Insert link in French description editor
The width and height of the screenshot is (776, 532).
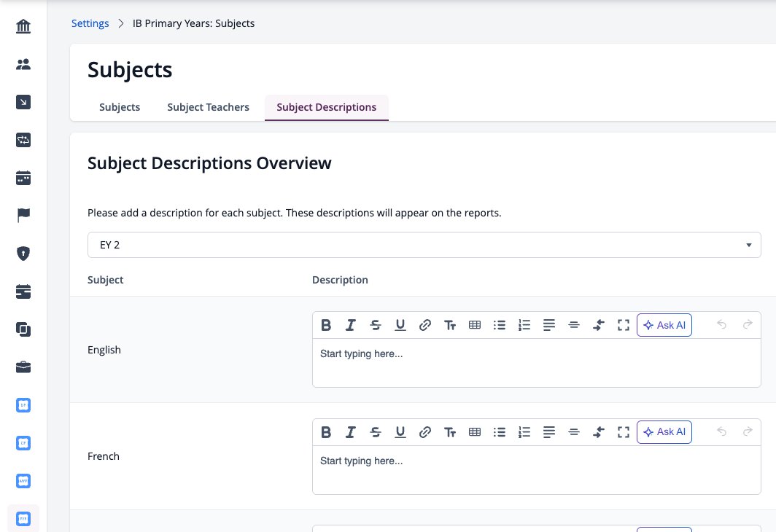click(x=424, y=432)
